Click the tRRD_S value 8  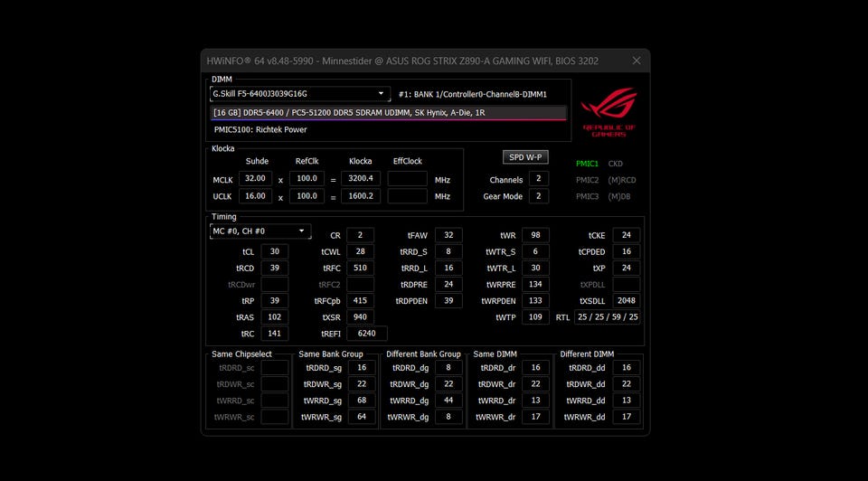point(448,252)
